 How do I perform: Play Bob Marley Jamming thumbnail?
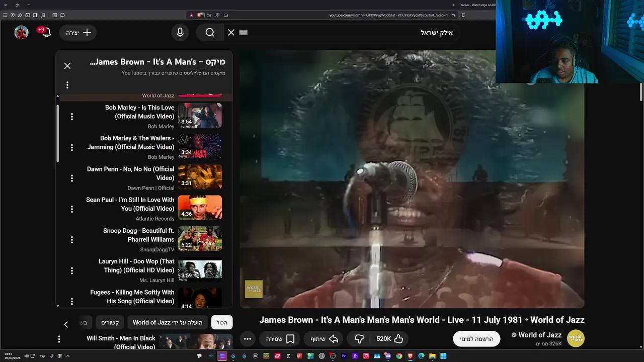[x=200, y=146]
